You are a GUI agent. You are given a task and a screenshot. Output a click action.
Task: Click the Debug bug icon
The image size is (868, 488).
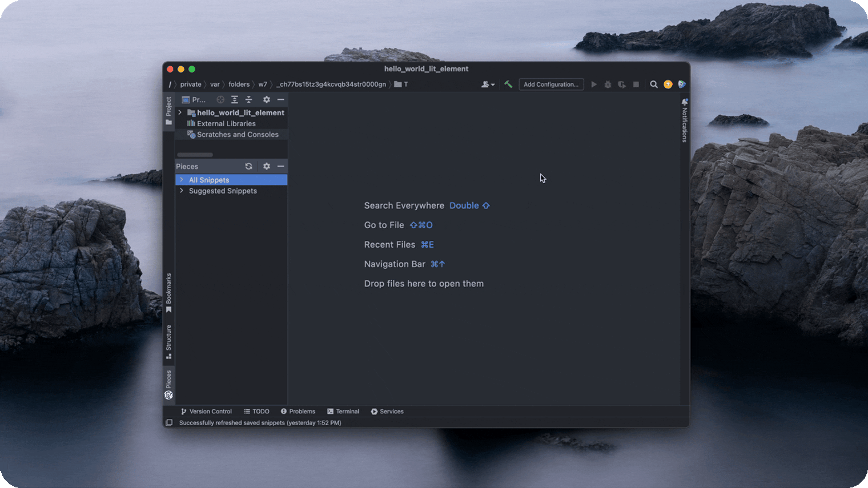[x=608, y=84]
